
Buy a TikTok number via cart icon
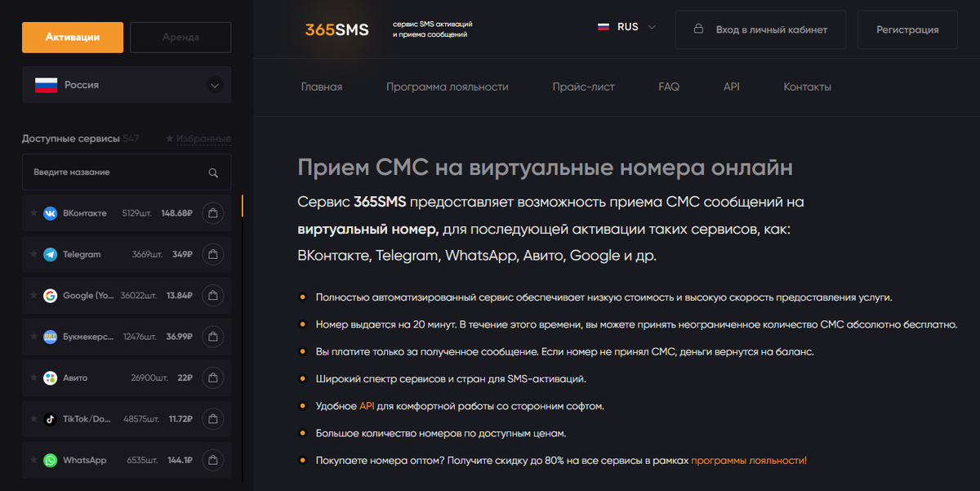(x=212, y=419)
